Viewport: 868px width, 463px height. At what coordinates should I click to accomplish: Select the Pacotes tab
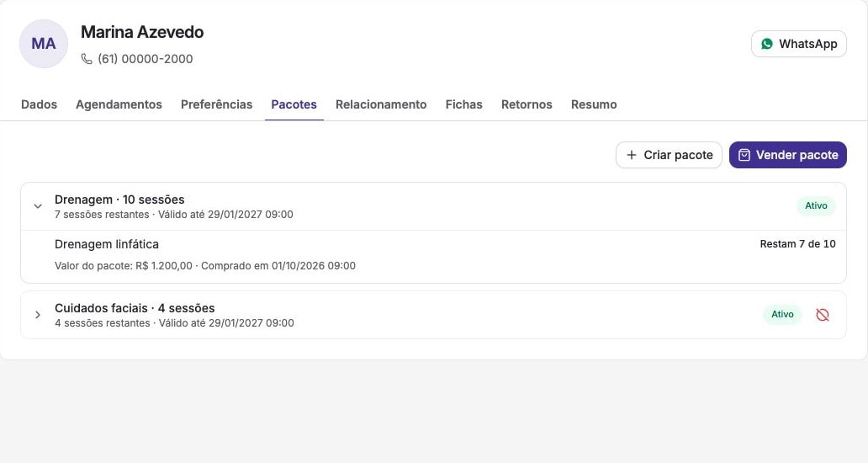[x=294, y=104]
